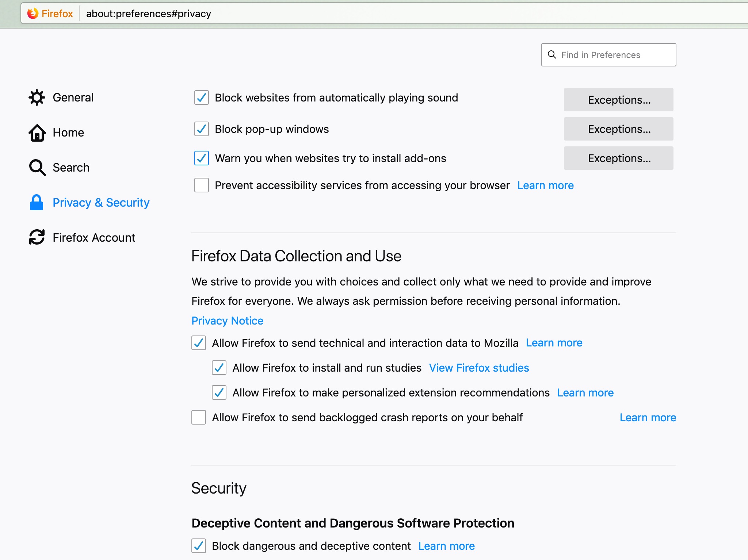Enable Prevent accessibility services from accessing browser

pyautogui.click(x=200, y=186)
